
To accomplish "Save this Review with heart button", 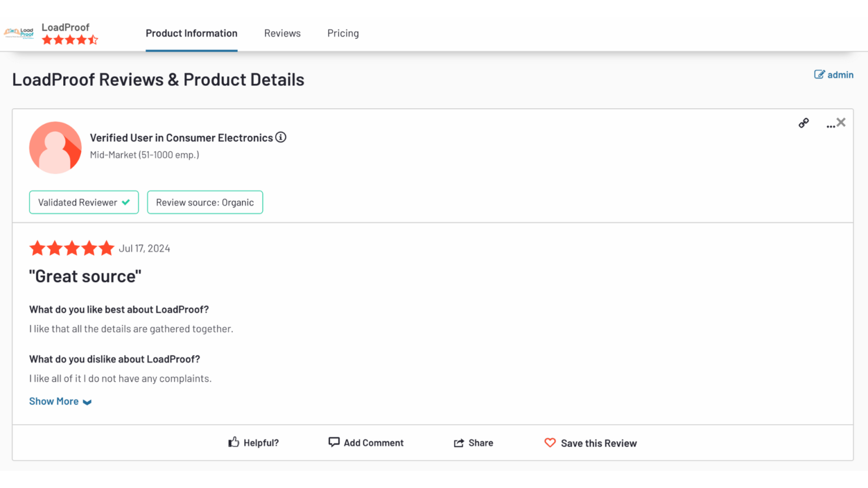I will pyautogui.click(x=591, y=443).
